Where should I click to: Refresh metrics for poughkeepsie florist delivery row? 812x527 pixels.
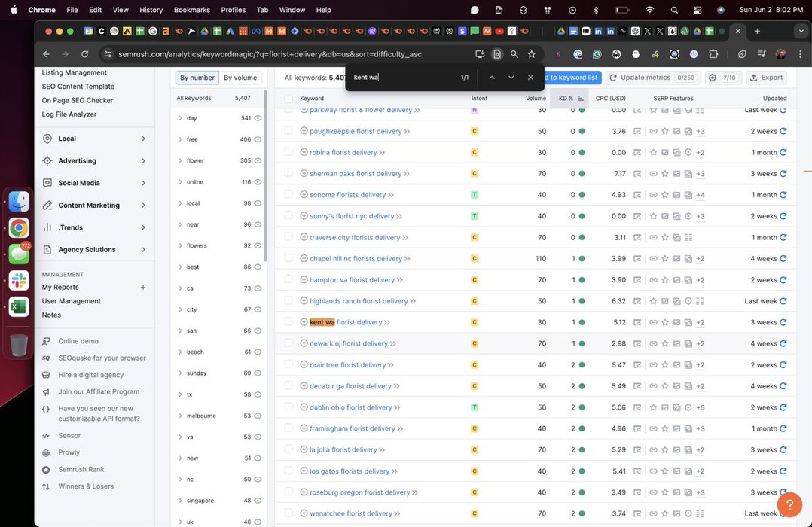pyautogui.click(x=783, y=131)
